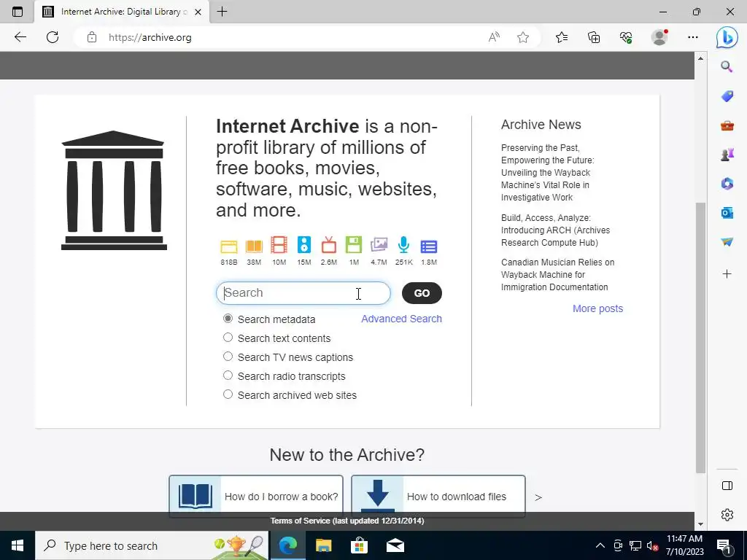
Task: Open File Explorer from the taskbar
Action: (323, 545)
